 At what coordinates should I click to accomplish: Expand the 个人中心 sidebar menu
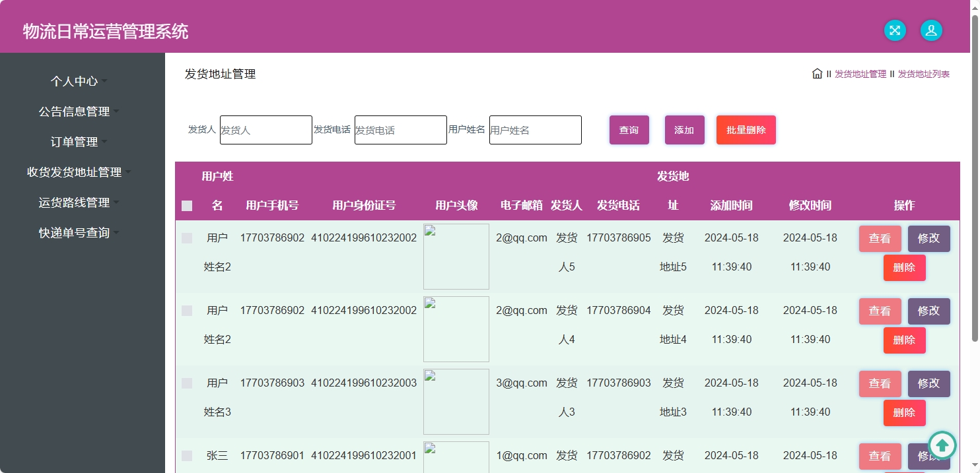click(x=75, y=80)
